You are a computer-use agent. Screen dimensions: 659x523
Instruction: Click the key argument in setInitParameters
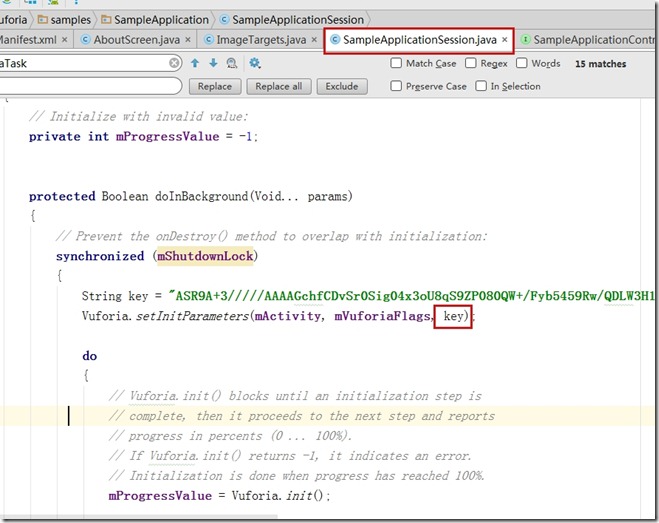[x=453, y=316]
